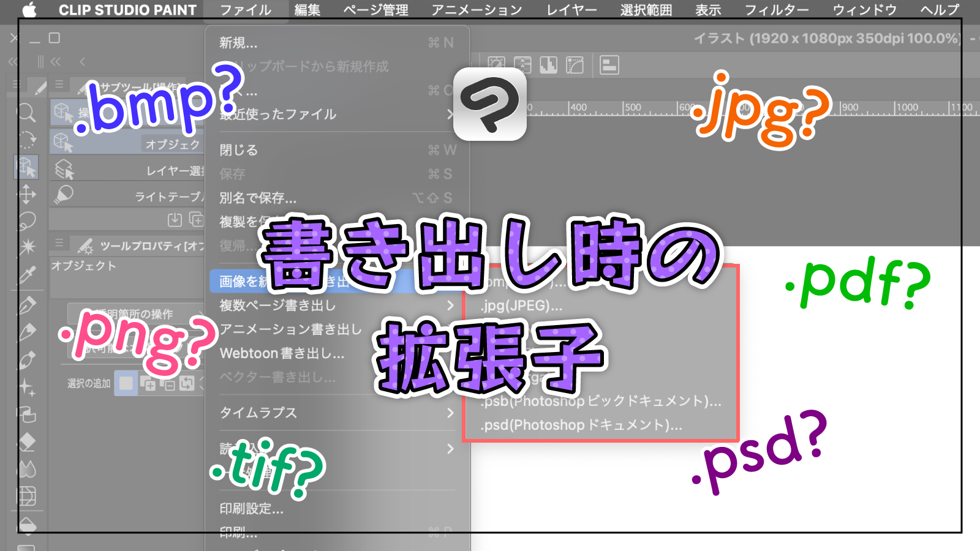Open the Sub Tool panel hamburger menu
Viewport: 980px width, 551px height.
(x=59, y=84)
